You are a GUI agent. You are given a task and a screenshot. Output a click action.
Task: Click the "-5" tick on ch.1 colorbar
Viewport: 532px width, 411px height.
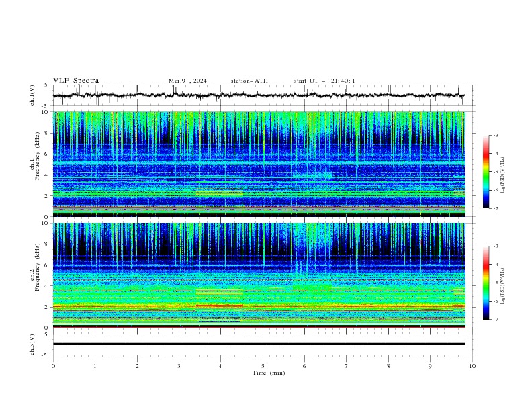point(496,172)
